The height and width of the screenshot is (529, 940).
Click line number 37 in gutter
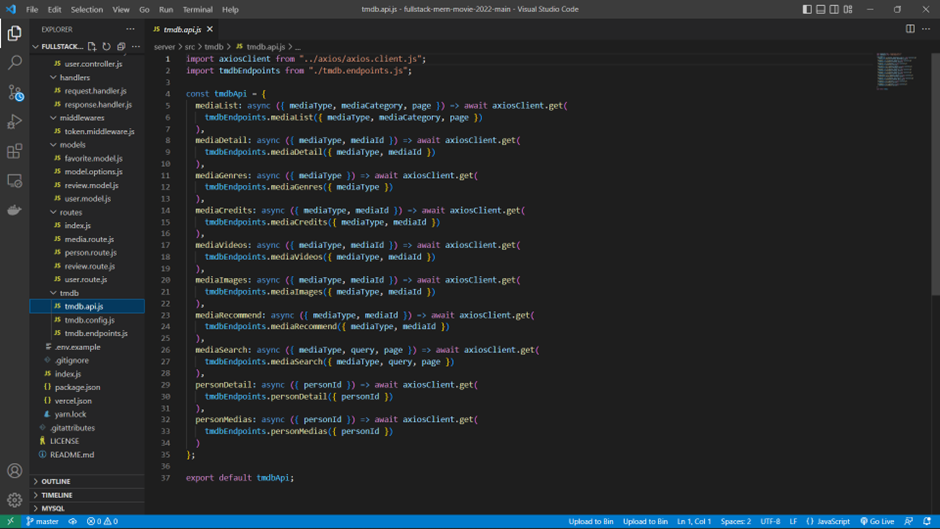tap(166, 477)
